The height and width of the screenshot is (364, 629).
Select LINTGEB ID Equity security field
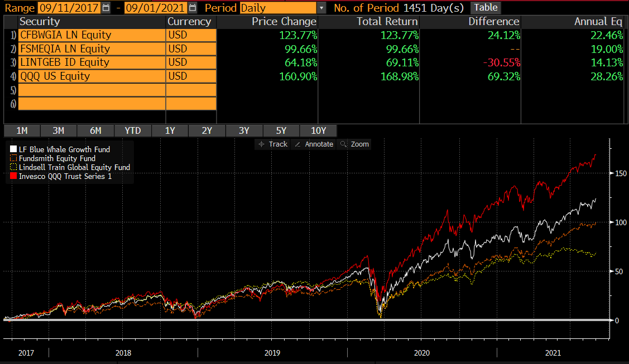92,62
